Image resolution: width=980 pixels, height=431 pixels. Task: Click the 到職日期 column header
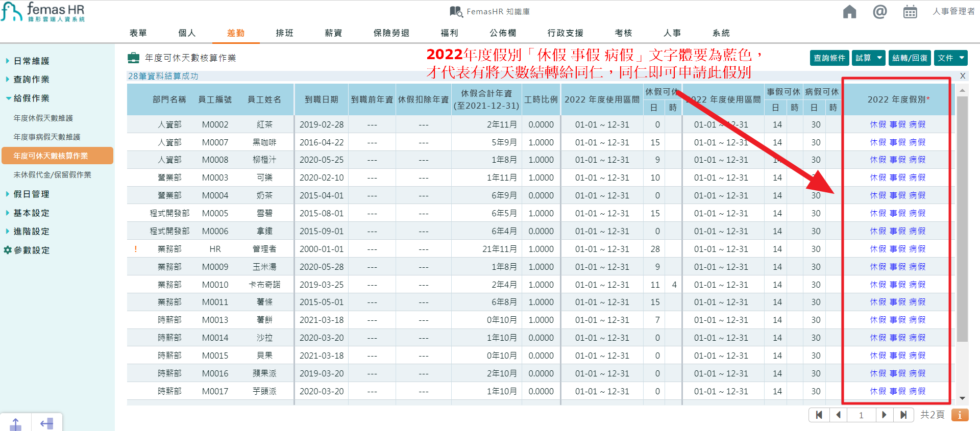tap(322, 99)
